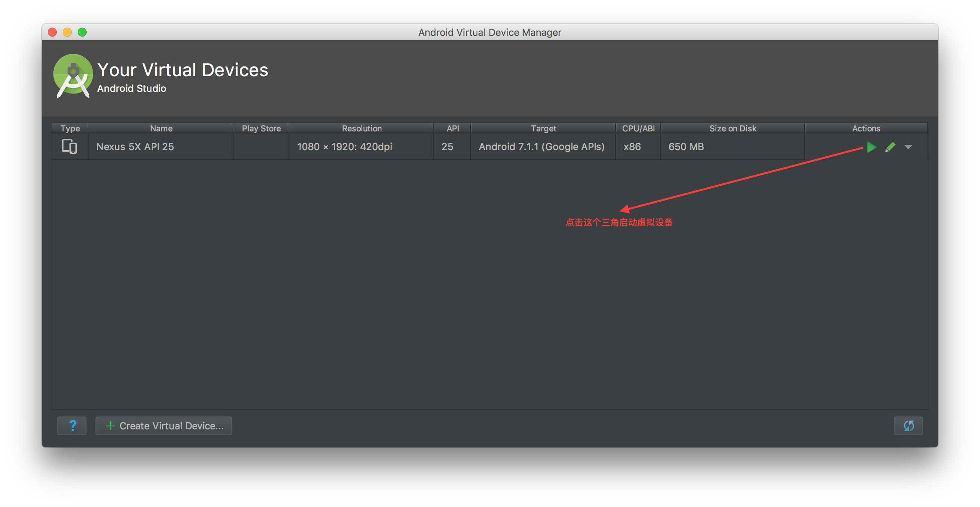Click the device type phone/tablet icon
This screenshot has width=980, height=507.
coord(69,146)
